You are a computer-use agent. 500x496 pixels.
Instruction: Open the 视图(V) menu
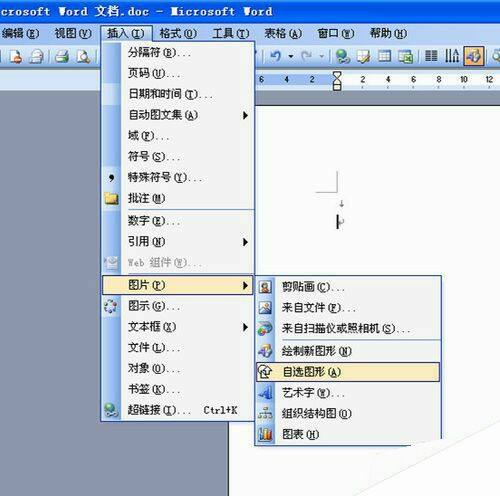(73, 33)
